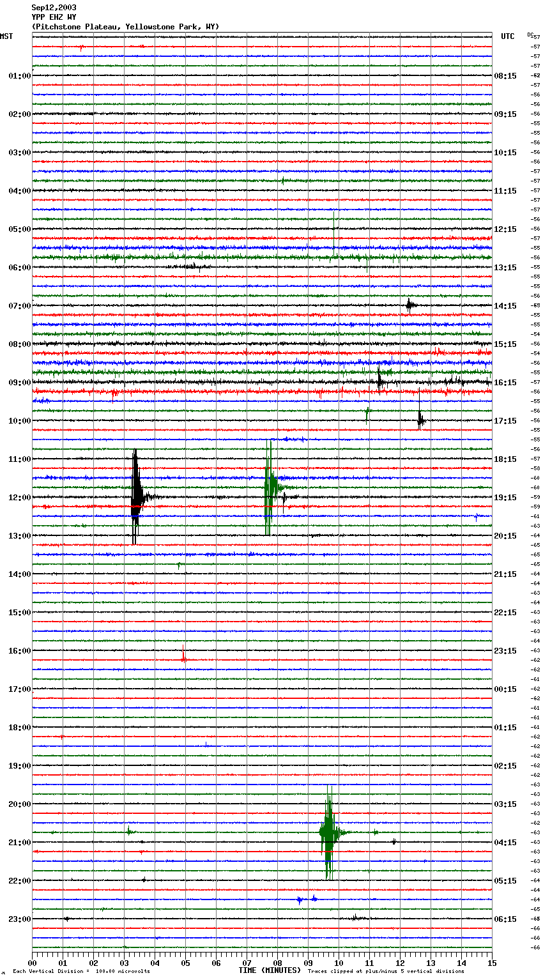Click the large black seismic event near 12:00 MST
Image resolution: width=543 pixels, height=980 pixels.
(x=137, y=497)
